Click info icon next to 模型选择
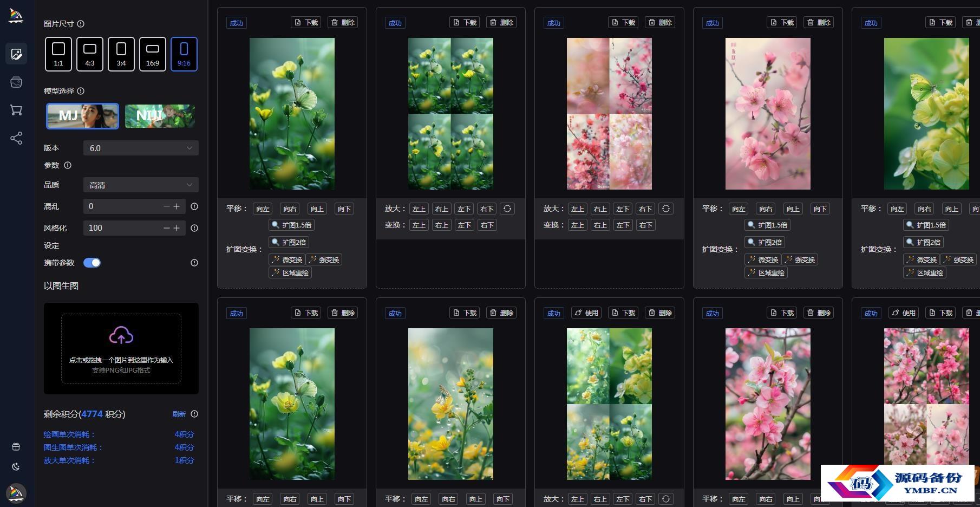This screenshot has width=980, height=507. 81,91
